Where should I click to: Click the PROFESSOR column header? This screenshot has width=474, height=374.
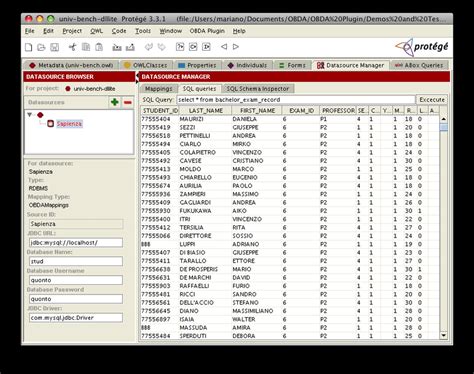click(338, 110)
